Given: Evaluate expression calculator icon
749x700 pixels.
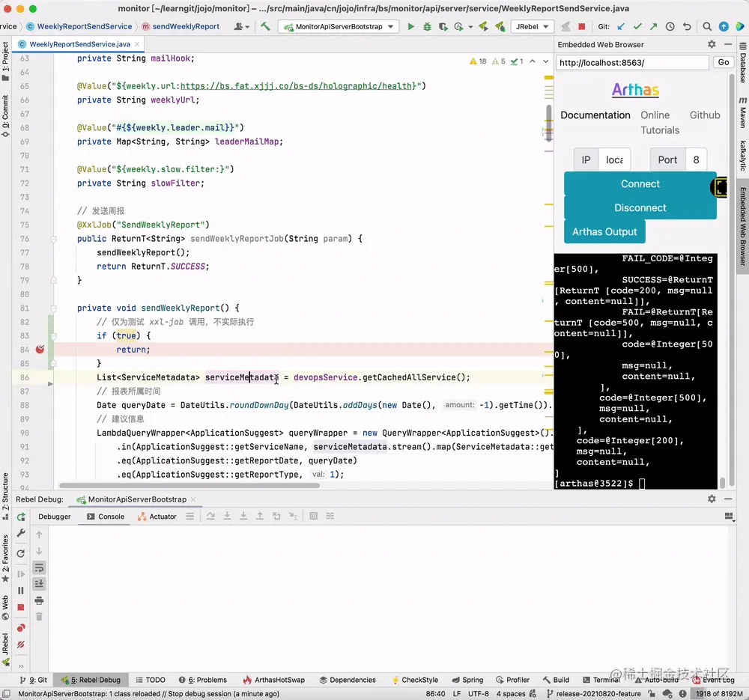Looking at the screenshot, I should 313,516.
